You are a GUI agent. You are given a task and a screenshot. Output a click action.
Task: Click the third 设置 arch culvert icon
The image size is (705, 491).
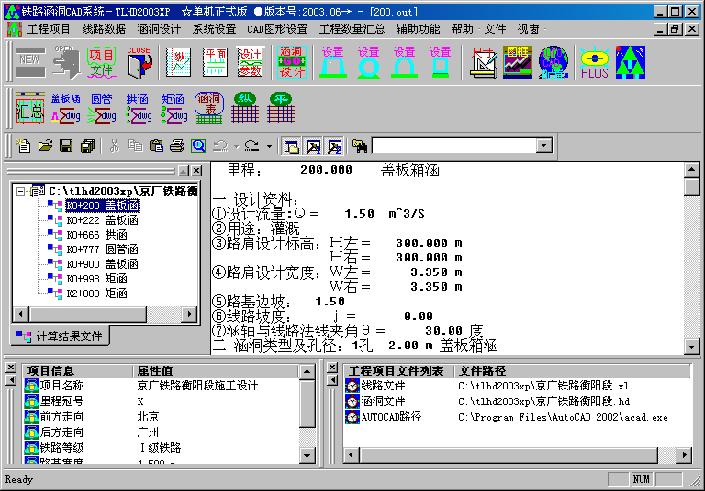point(404,62)
